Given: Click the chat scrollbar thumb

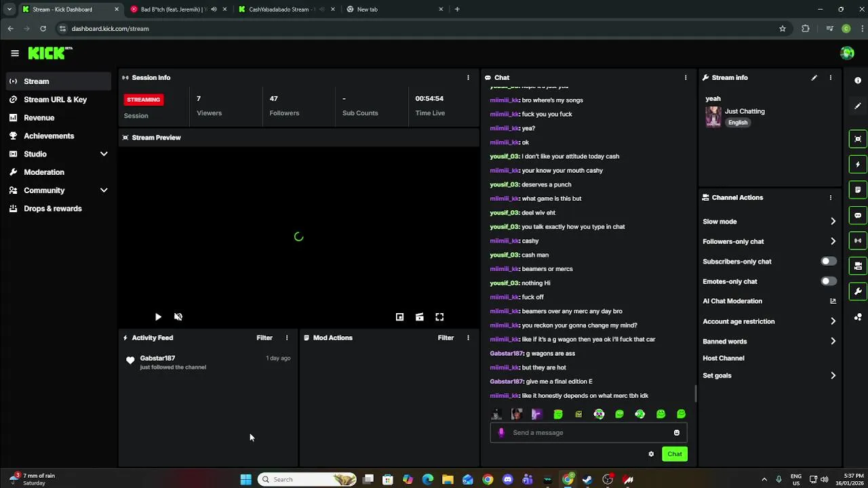Looking at the screenshot, I should pos(695,393).
